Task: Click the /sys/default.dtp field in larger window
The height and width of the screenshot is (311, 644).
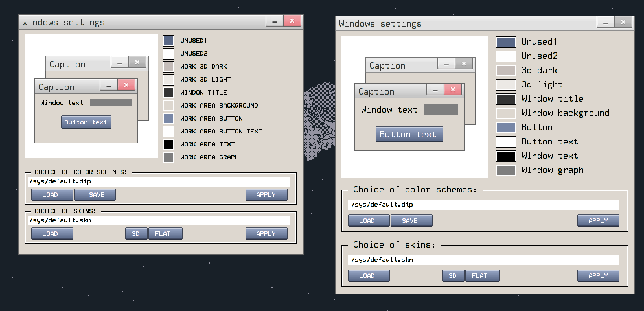Action: pyautogui.click(x=483, y=205)
